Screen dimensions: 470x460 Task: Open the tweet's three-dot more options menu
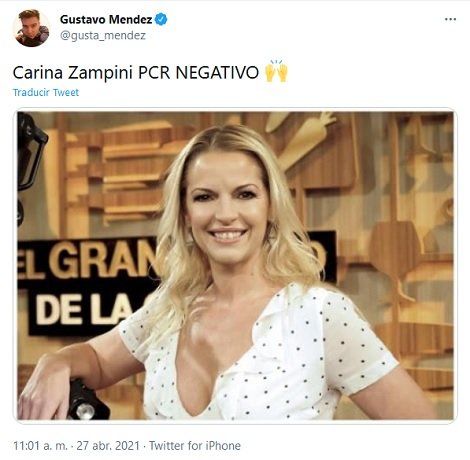click(450, 19)
